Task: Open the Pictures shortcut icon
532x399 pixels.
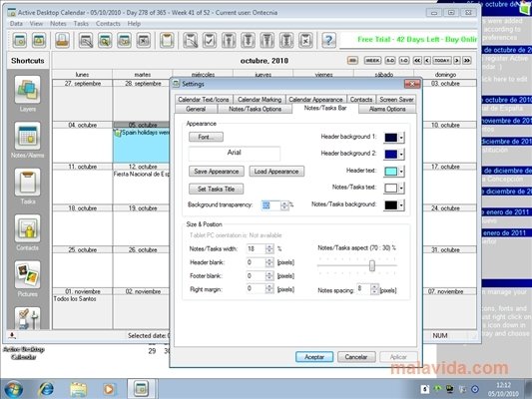Action: (28, 275)
